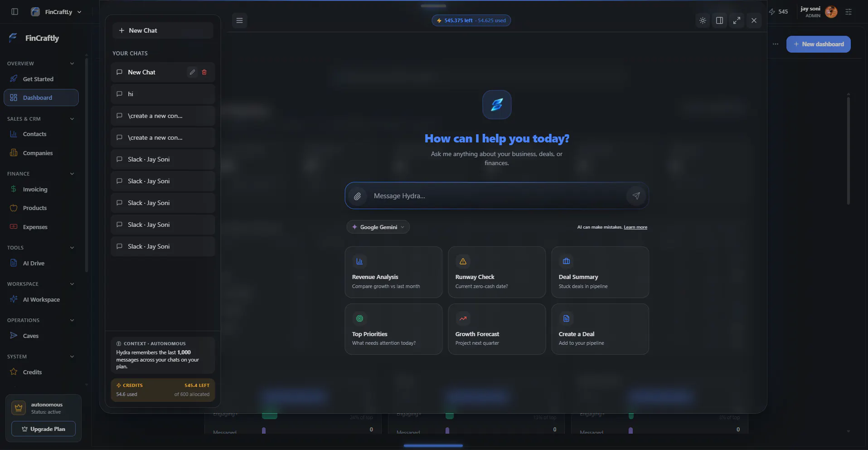
Task: Select Deal Summary suggestion card
Action: click(x=600, y=272)
